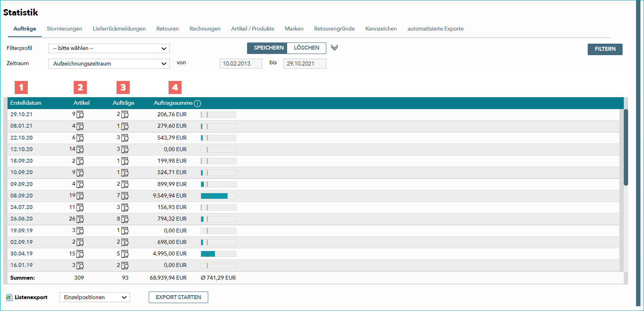
Task: Open orders detail icon for 26.06.20
Action: point(125,219)
